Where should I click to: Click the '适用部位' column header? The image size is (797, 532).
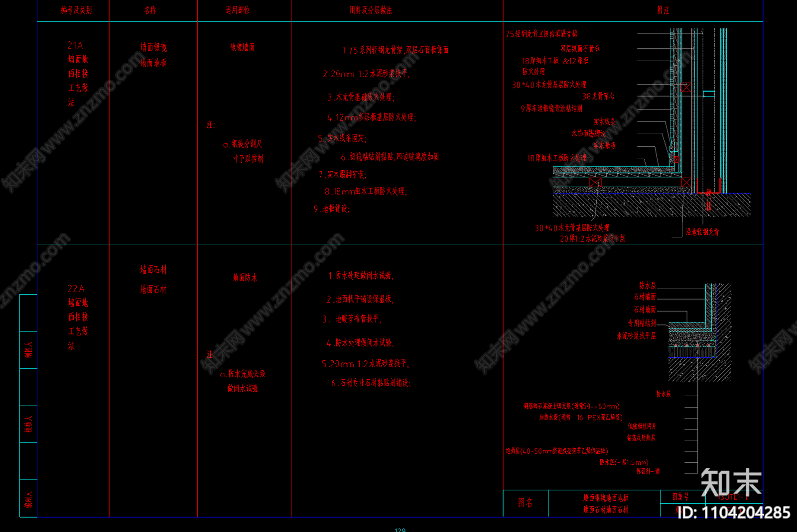pos(237,10)
